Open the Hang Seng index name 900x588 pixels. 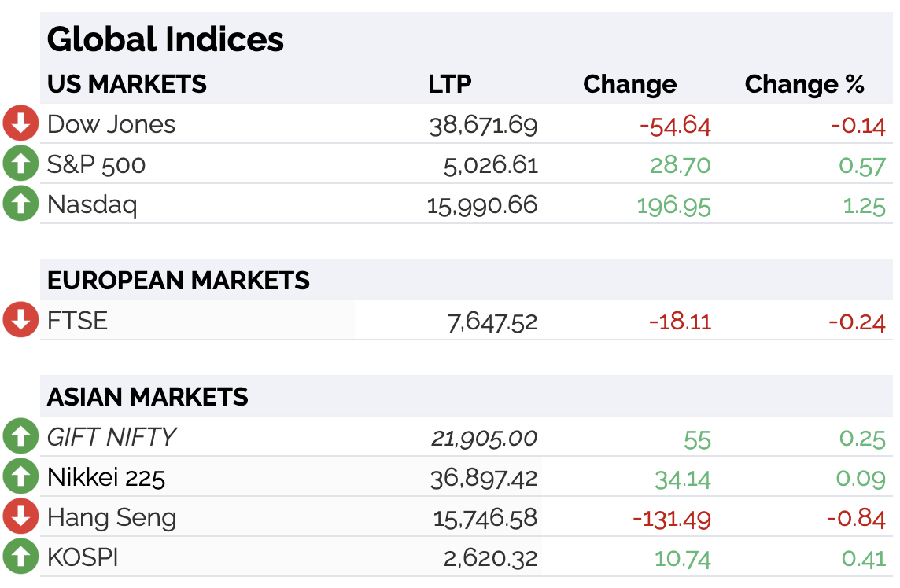112,518
